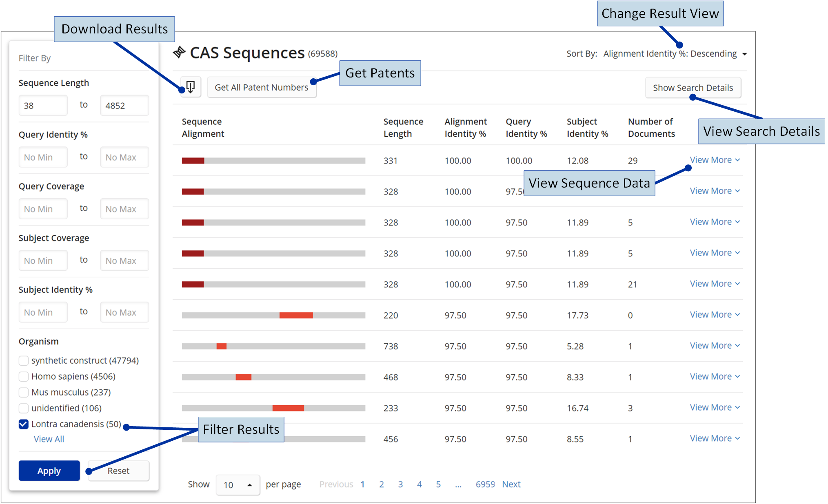Click the Number of Documents column header
The width and height of the screenshot is (828, 504).
651,128
